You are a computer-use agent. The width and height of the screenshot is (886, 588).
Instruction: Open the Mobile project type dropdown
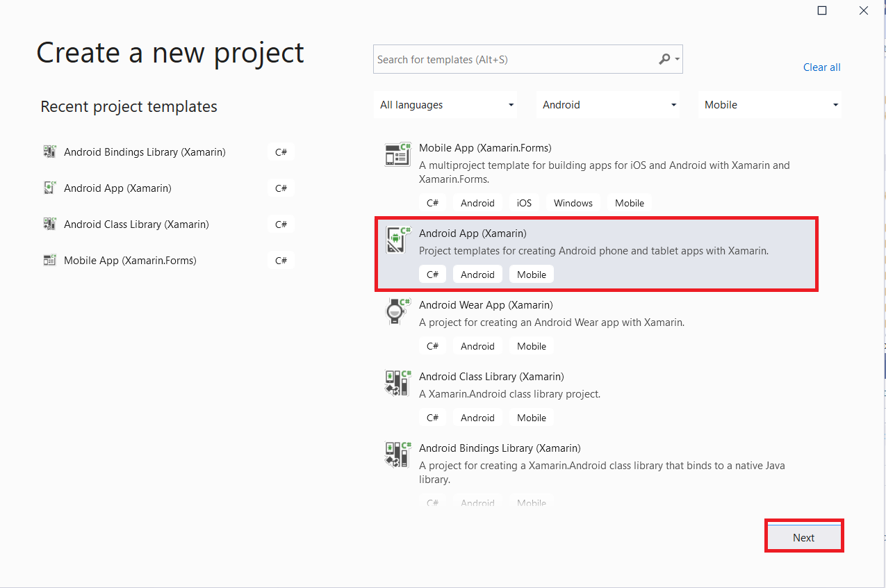(770, 105)
